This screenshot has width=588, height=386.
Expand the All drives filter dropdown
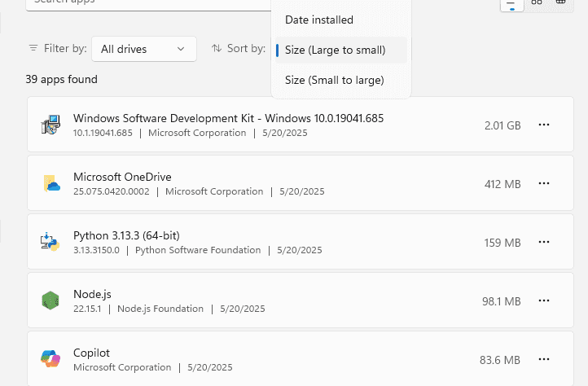click(x=144, y=49)
